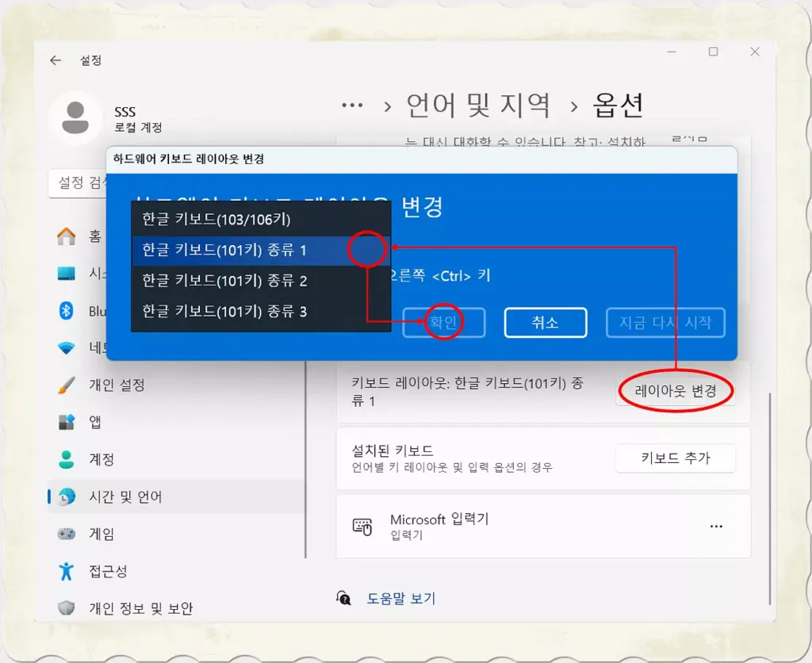Select the 홈 home icon in sidebar
The width and height of the screenshot is (812, 663).
tap(67, 236)
